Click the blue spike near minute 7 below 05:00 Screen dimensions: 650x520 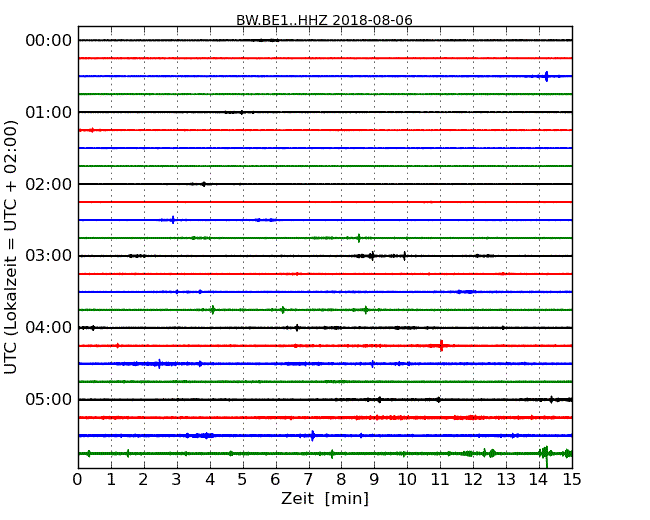313,435
